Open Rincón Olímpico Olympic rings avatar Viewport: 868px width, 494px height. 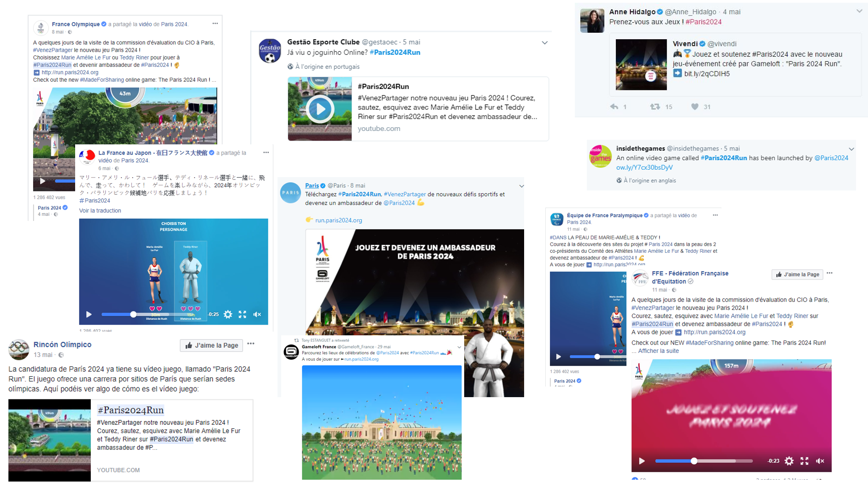(x=19, y=349)
